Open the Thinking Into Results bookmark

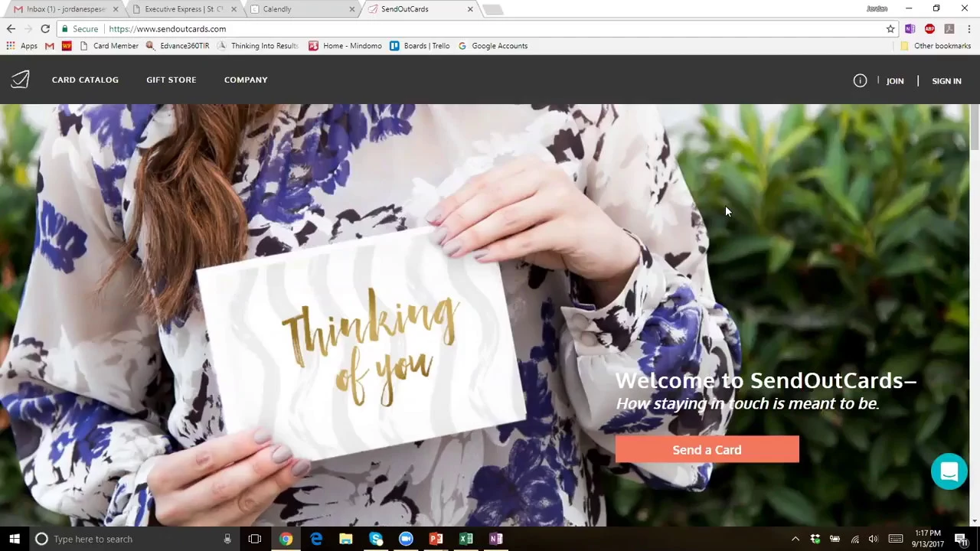pos(257,46)
